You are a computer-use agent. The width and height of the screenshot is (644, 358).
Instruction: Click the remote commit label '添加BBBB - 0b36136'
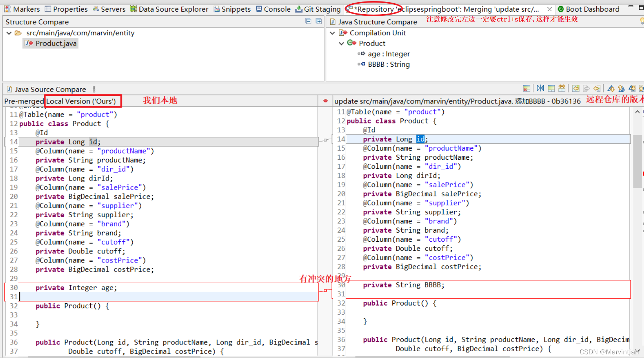pyautogui.click(x=548, y=101)
